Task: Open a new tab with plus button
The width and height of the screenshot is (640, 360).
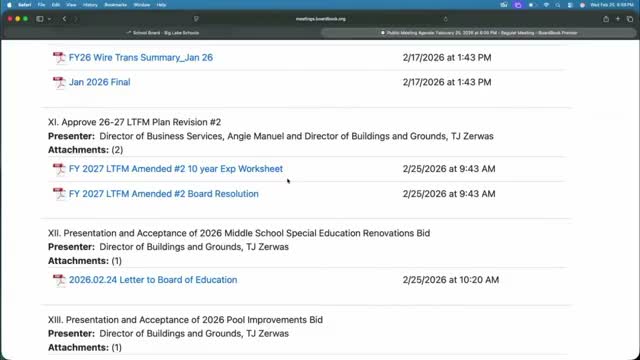Action: (x=618, y=19)
